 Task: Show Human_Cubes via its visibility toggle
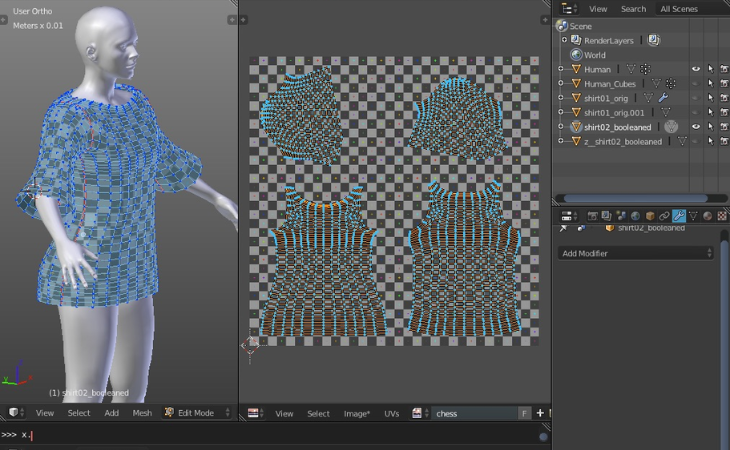coord(696,84)
